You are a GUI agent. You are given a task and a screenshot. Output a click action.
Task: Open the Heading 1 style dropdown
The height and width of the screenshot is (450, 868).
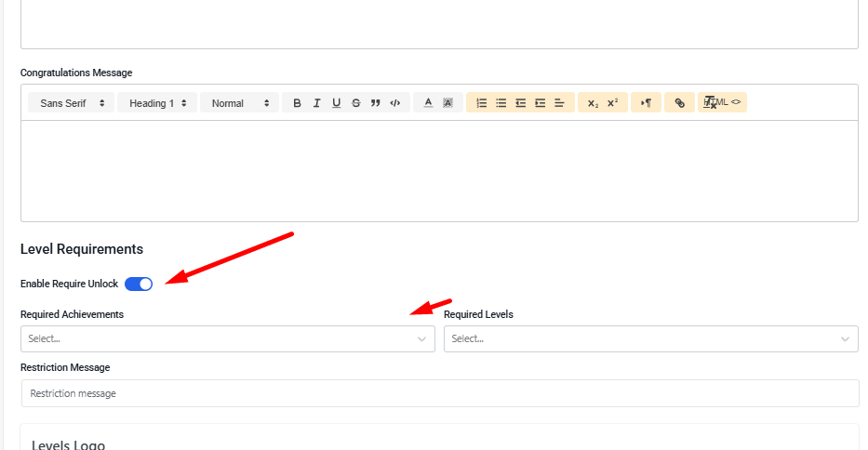pyautogui.click(x=157, y=103)
